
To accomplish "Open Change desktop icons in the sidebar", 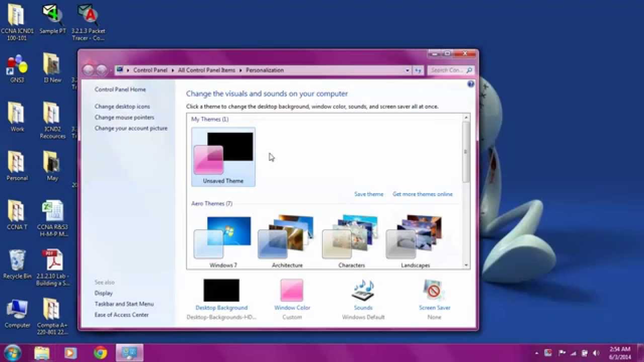I will pos(122,106).
